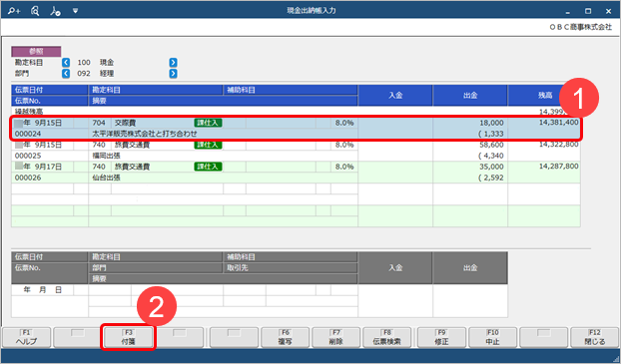Screen dimensions: 621x364
Task: Click the F8 伝票検索 button
Action: point(387,337)
